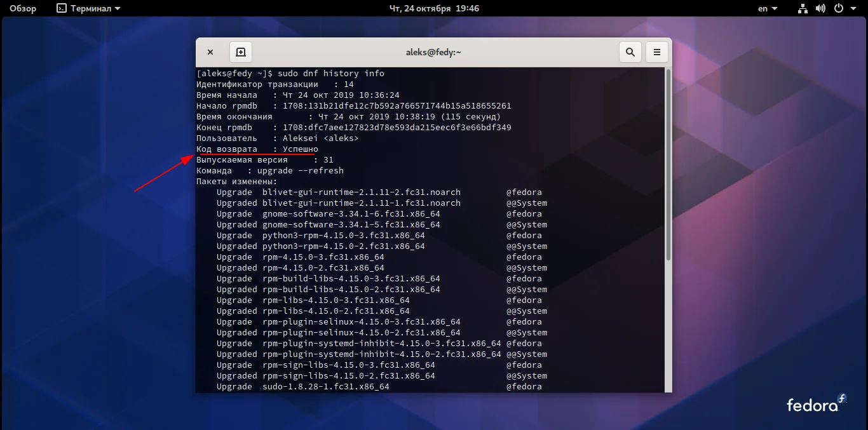Viewport: 868px width, 430px height.
Task: Select the Время окончания line
Action: tap(349, 116)
